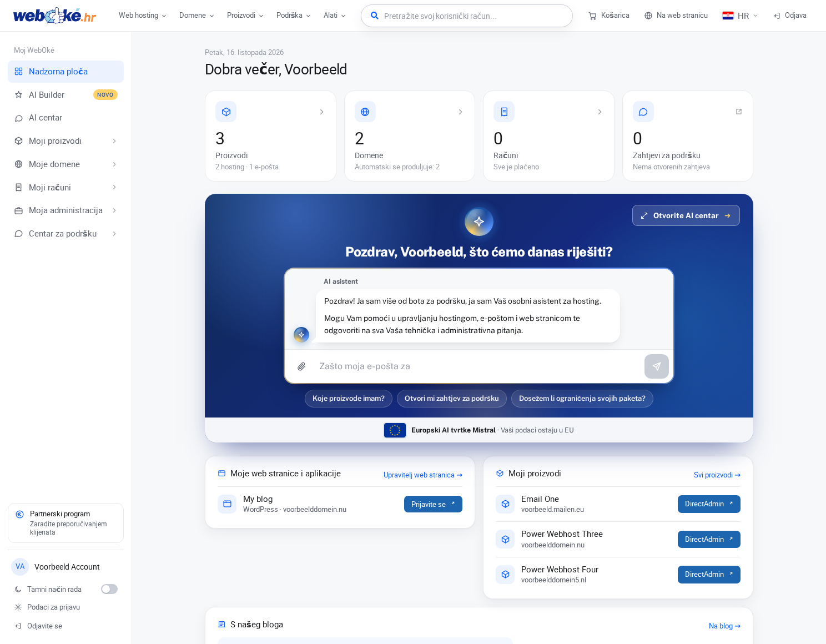Click the EU flag badge
The image size is (826, 644).
click(395, 430)
